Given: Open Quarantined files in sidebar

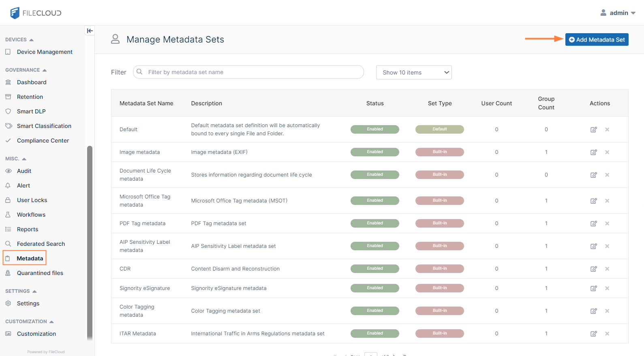Looking at the screenshot, I should (x=40, y=273).
